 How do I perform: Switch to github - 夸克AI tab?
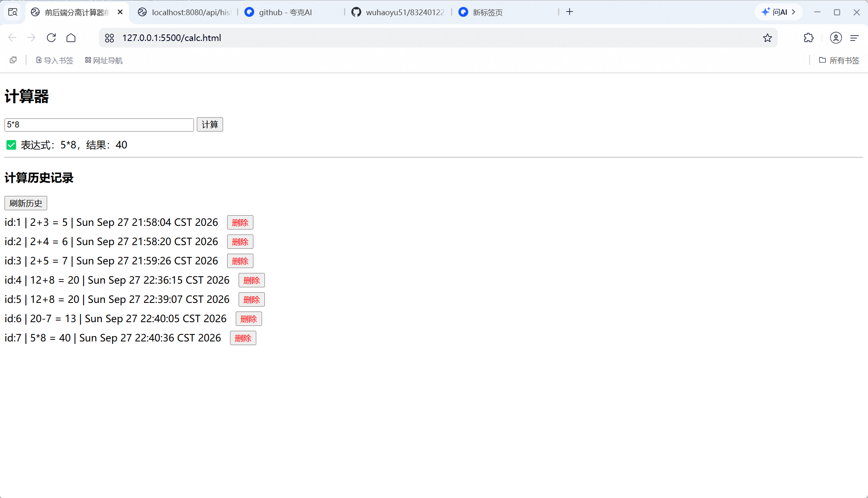point(291,12)
